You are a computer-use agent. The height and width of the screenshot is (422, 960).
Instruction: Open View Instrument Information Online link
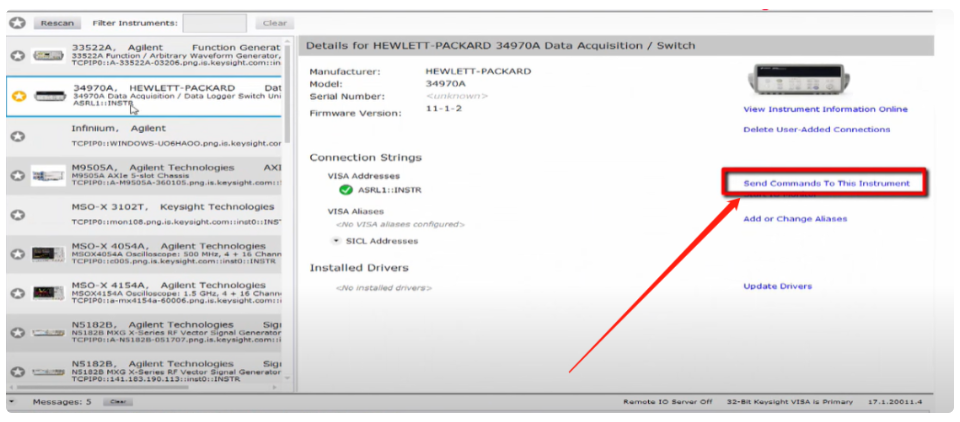tap(825, 110)
